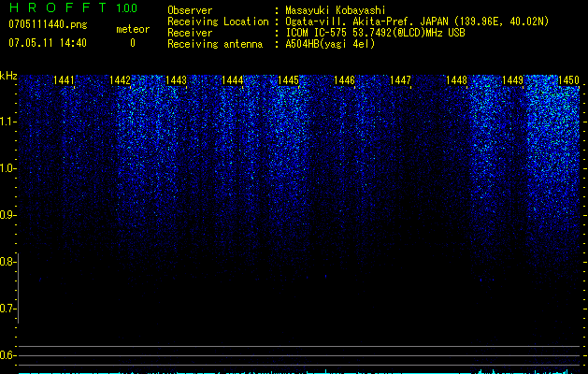Click the timestamp 07.05.11 14:40
The image size is (588, 374).
pyautogui.click(x=48, y=43)
